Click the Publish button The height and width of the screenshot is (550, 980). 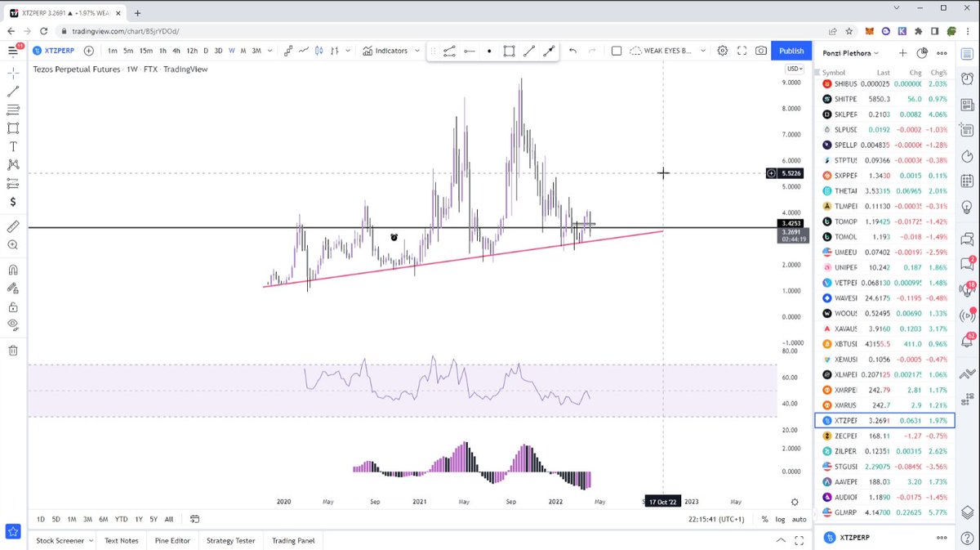tap(791, 51)
